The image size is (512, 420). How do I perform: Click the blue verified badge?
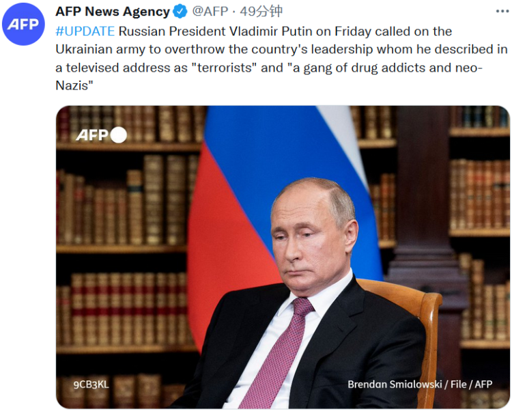point(181,12)
